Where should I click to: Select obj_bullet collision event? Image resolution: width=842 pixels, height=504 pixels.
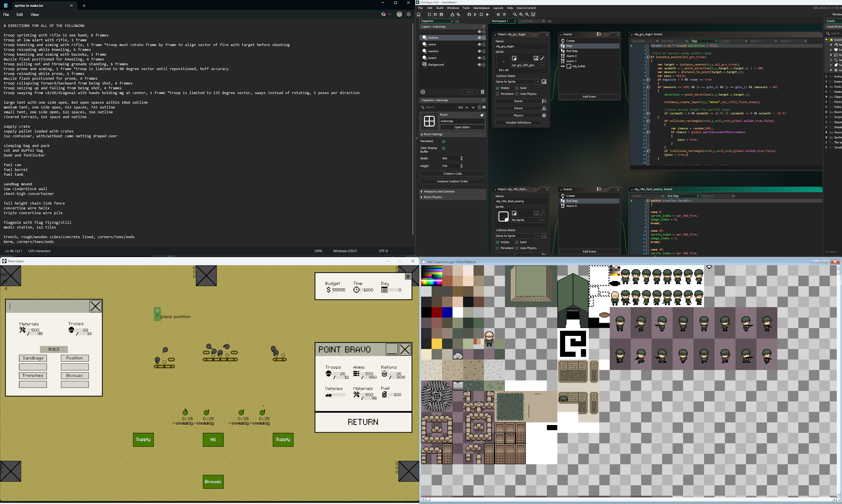click(589, 66)
